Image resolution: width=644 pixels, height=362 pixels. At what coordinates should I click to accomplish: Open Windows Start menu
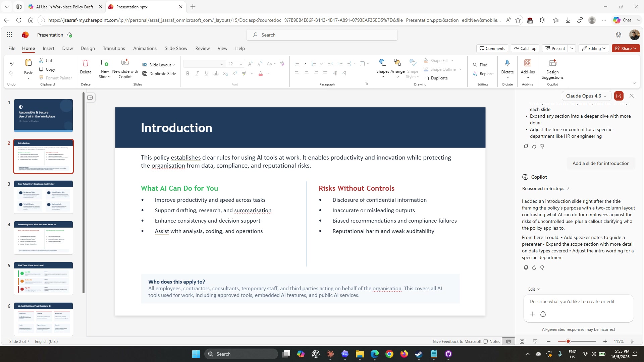(196, 354)
